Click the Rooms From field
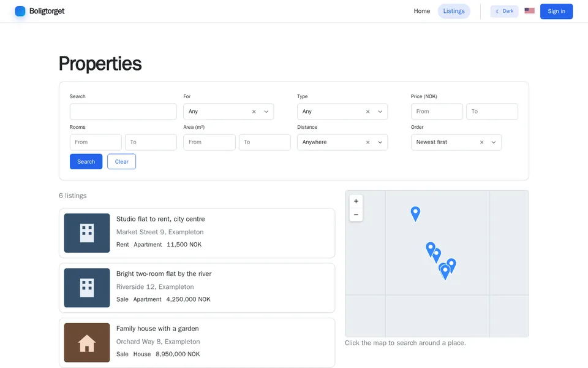 96,142
